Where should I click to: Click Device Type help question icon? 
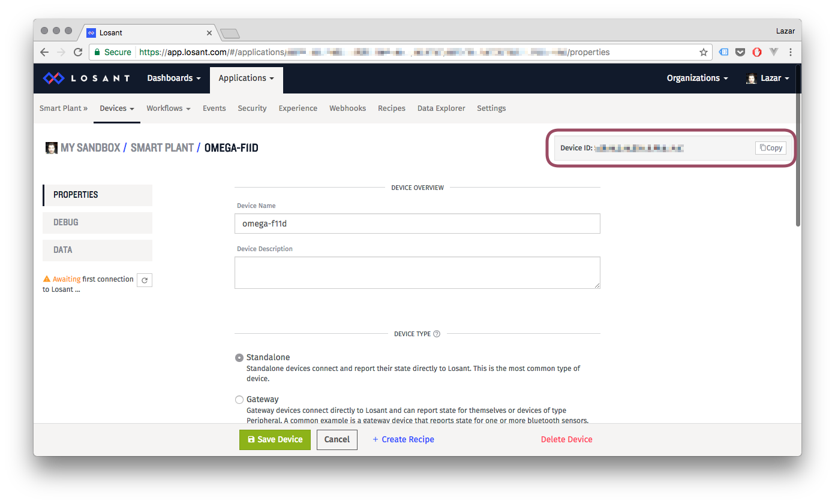[437, 334]
